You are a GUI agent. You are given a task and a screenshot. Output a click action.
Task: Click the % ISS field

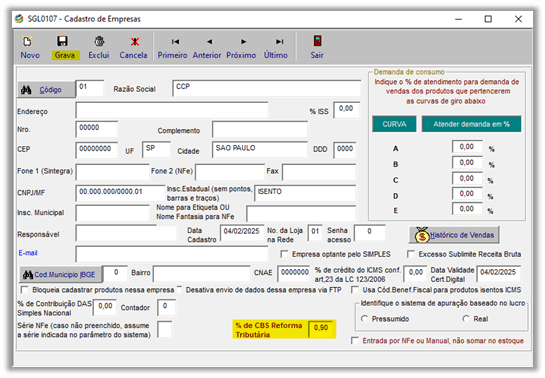(347, 110)
